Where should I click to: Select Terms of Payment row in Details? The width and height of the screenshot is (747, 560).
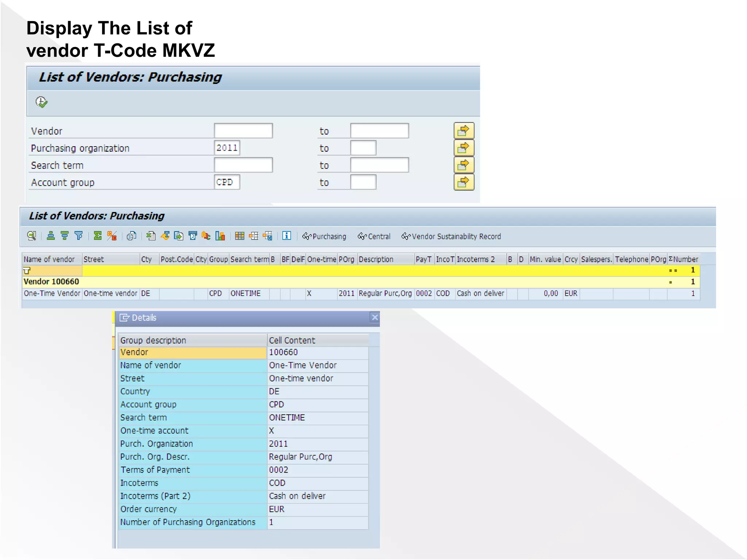point(244,470)
